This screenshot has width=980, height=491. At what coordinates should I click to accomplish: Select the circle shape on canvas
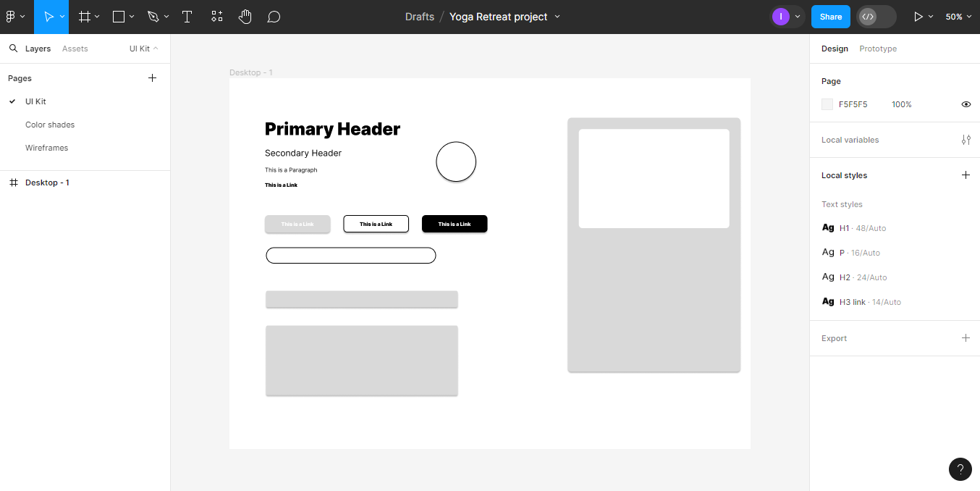(x=456, y=161)
